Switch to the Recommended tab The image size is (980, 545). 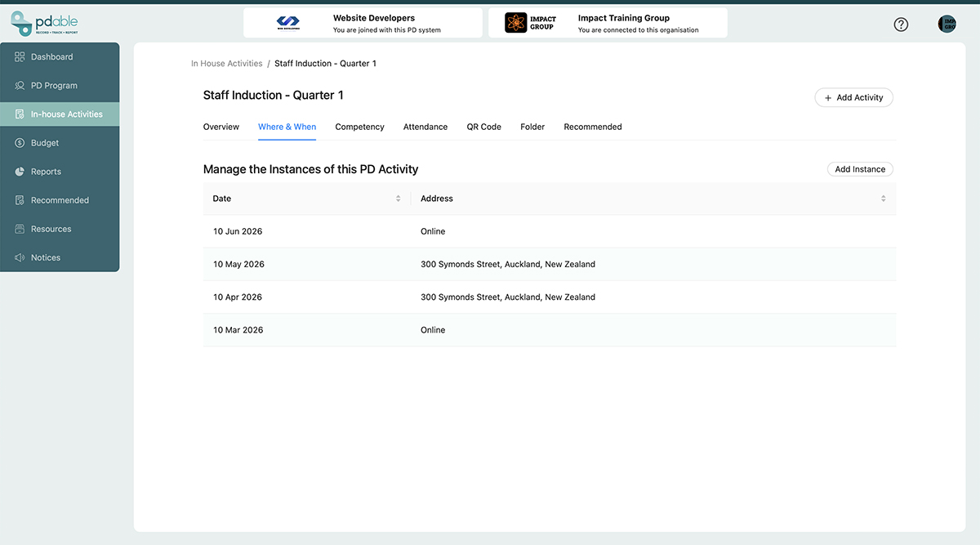(593, 127)
